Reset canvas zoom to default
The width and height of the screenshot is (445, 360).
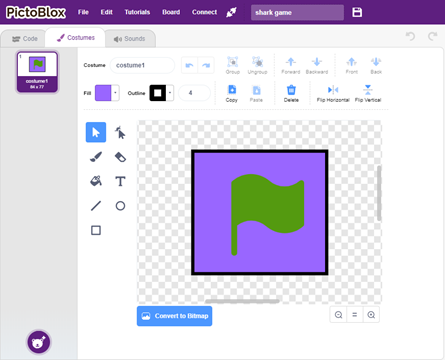[355, 315]
